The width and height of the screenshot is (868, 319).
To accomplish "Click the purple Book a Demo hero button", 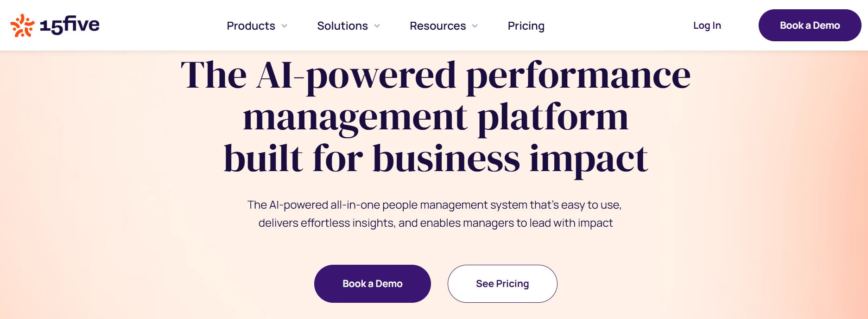I will click(x=373, y=284).
